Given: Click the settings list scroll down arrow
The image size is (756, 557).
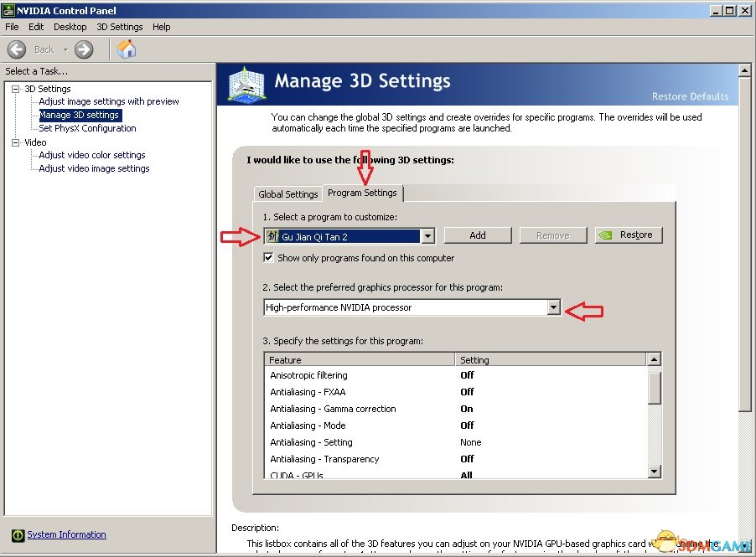Looking at the screenshot, I should [654, 472].
